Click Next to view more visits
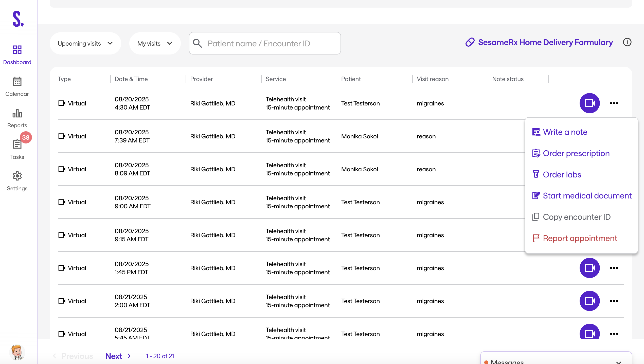644x364 pixels. coord(114,356)
